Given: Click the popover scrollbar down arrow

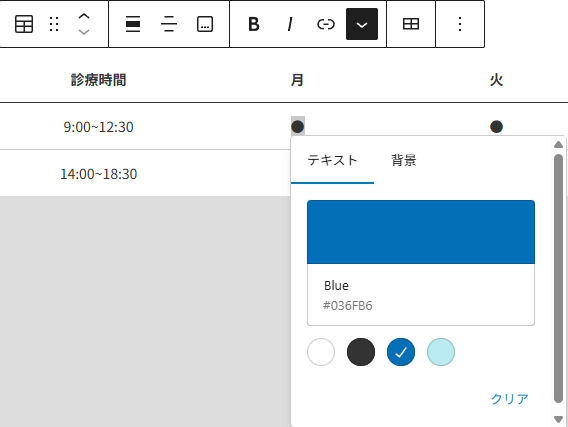Looking at the screenshot, I should pyautogui.click(x=558, y=419).
